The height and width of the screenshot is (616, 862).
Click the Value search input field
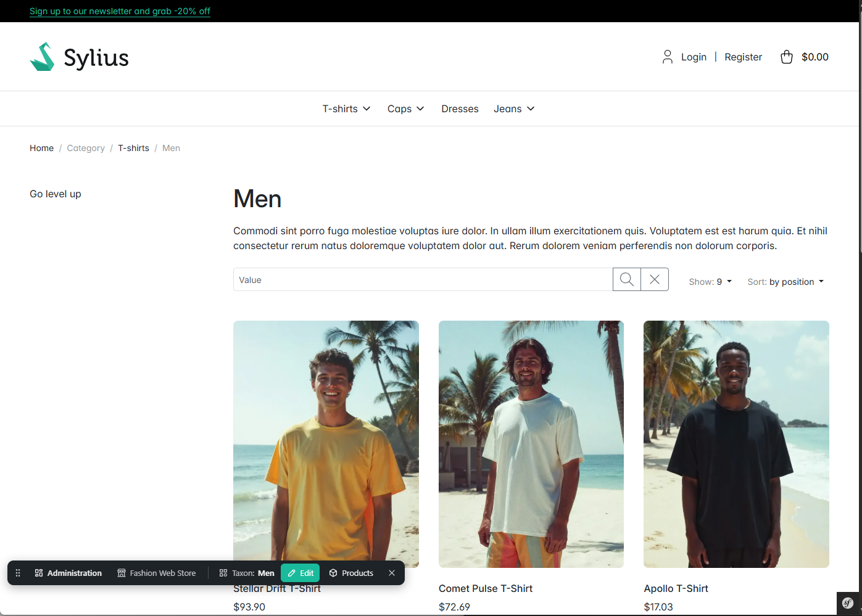coord(423,279)
